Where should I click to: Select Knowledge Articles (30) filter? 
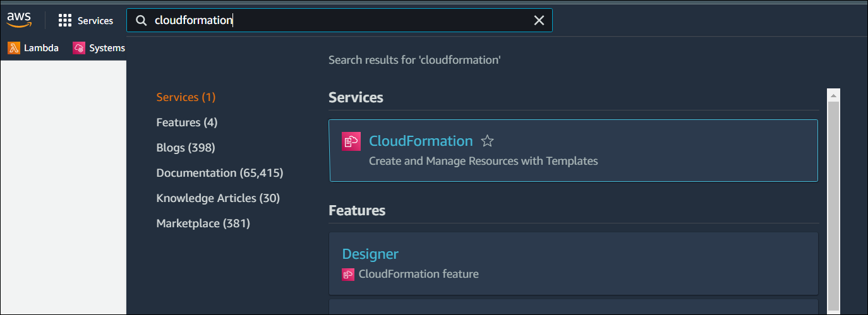218,198
